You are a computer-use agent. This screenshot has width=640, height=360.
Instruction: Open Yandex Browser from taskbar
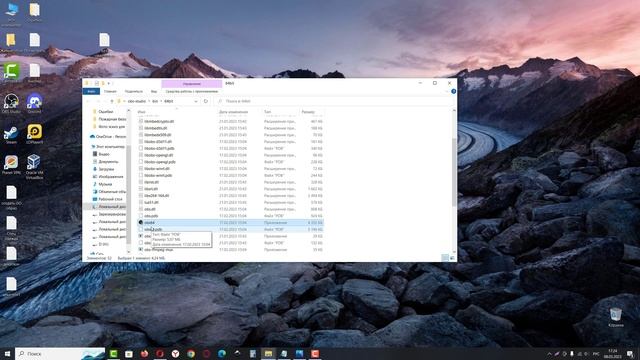coord(175,353)
